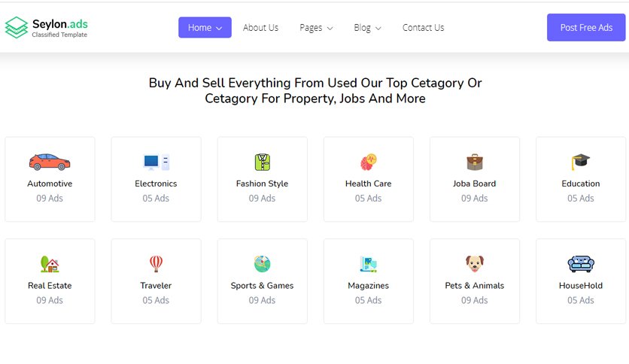Open the Magazines category icon
The width and height of the screenshot is (629, 364).
pos(368,264)
